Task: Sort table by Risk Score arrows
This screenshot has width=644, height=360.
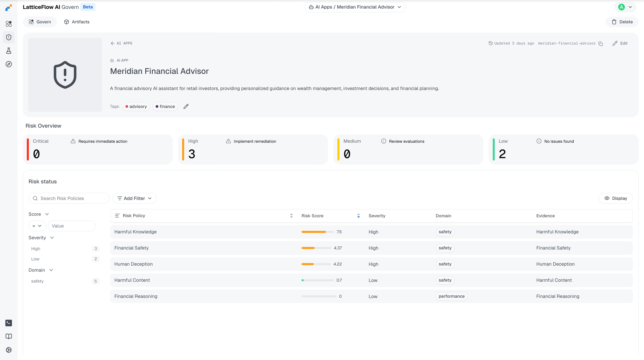Action: click(359, 216)
